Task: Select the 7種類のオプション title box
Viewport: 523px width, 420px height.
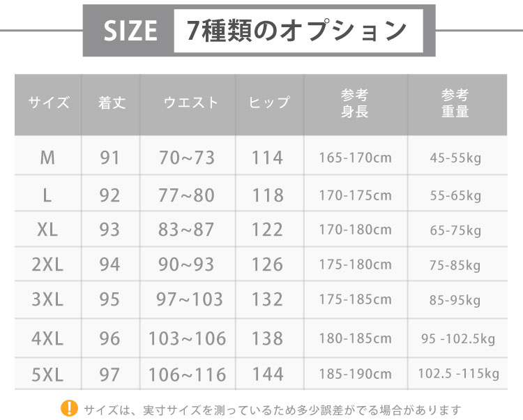Action: point(298,31)
